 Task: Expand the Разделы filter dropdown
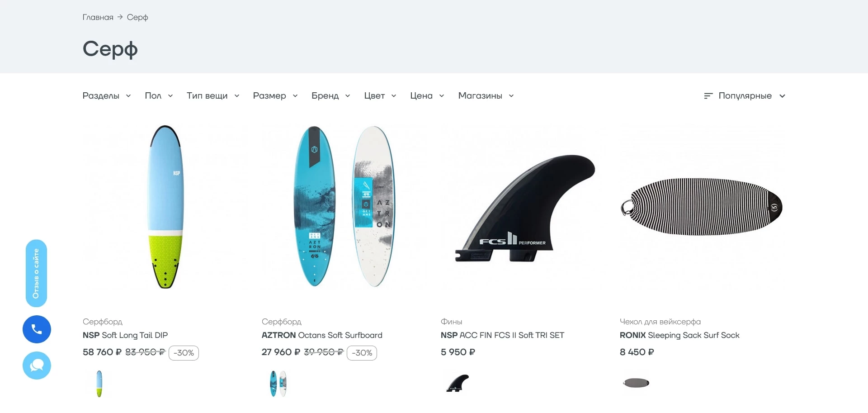point(107,96)
